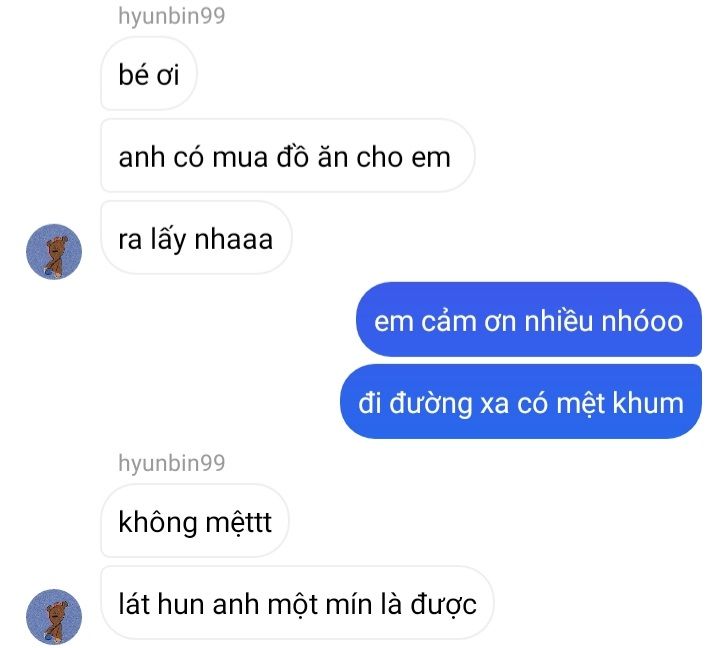This screenshot has height=648, width=720.
Task: Click the word 'mệttt' in the reply bubble
Action: (x=238, y=523)
